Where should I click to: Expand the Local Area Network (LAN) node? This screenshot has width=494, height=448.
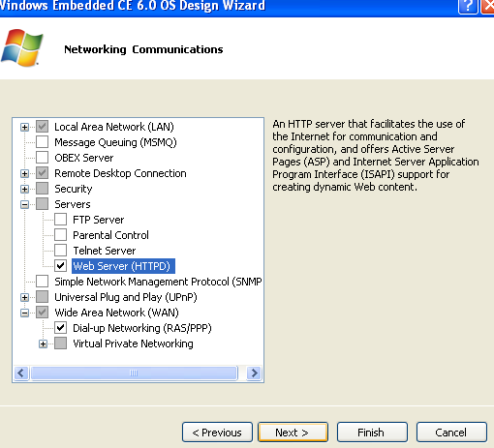[24, 127]
